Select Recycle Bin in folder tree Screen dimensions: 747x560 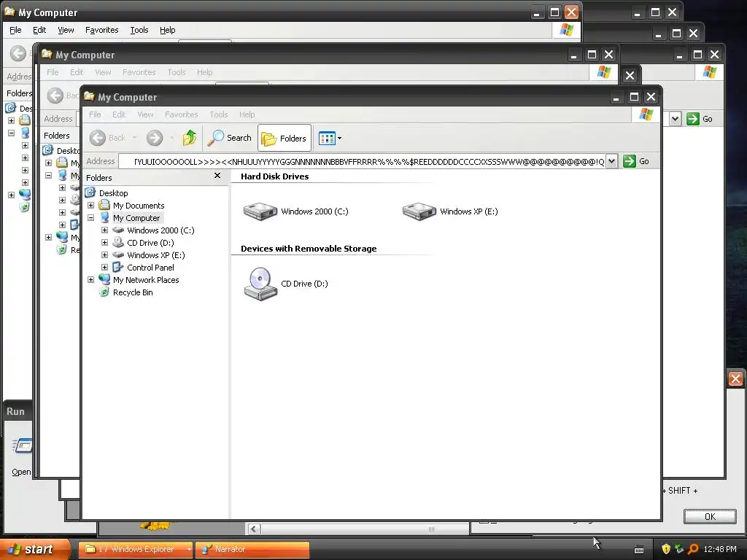(133, 292)
